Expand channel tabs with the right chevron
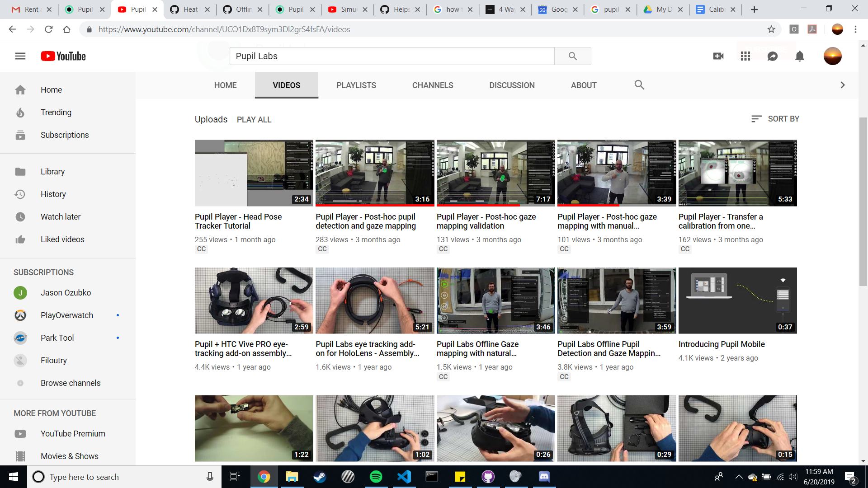The image size is (868, 488). (843, 85)
